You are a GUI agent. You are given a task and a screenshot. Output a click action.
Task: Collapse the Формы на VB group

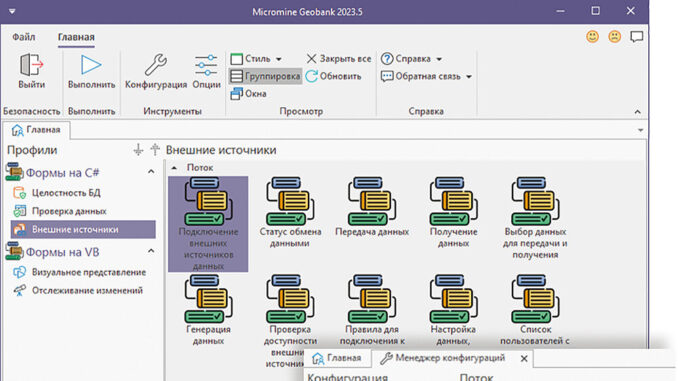[x=151, y=251]
